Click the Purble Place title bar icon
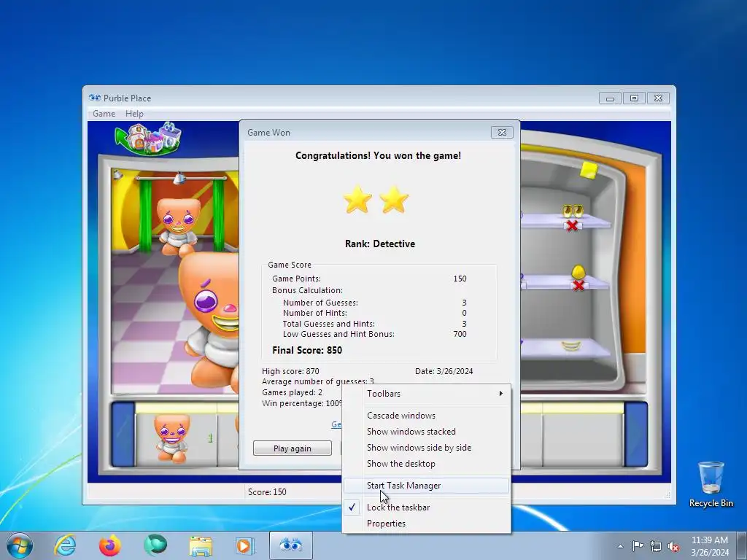 click(95, 98)
